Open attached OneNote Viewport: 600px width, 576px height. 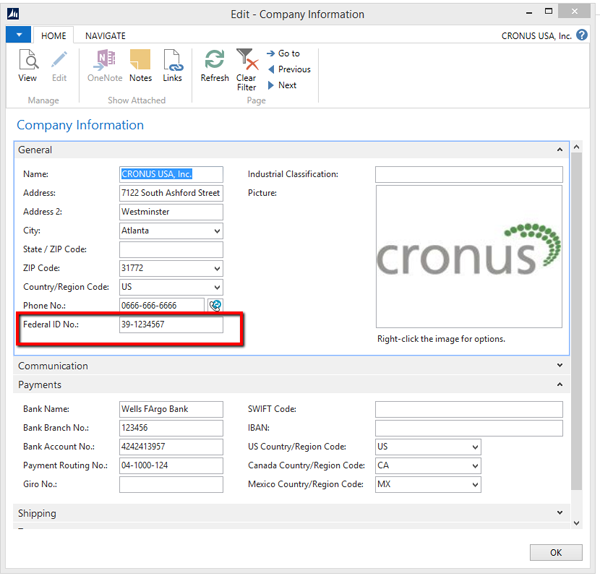104,65
